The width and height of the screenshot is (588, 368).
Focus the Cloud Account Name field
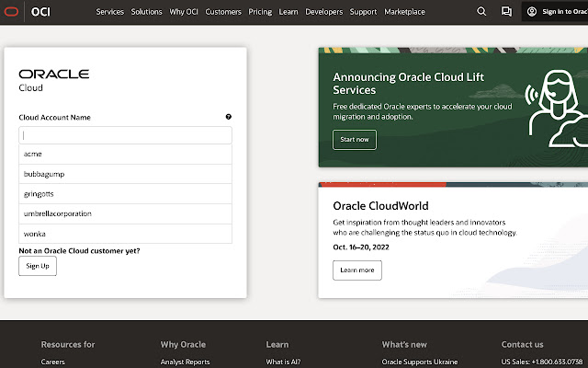click(x=125, y=135)
